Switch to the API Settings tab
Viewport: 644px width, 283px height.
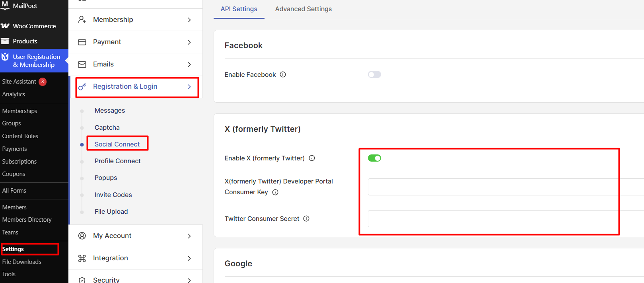(x=239, y=9)
